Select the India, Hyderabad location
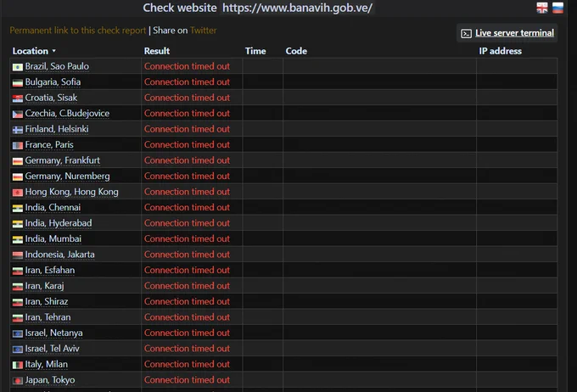Image resolution: width=577 pixels, height=392 pixels. click(x=59, y=223)
